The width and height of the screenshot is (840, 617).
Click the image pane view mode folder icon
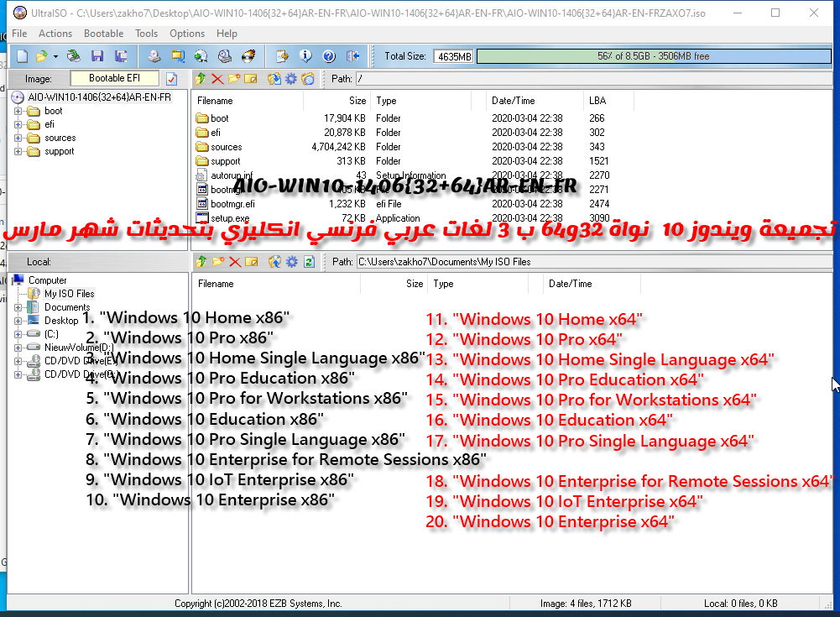coord(308,79)
